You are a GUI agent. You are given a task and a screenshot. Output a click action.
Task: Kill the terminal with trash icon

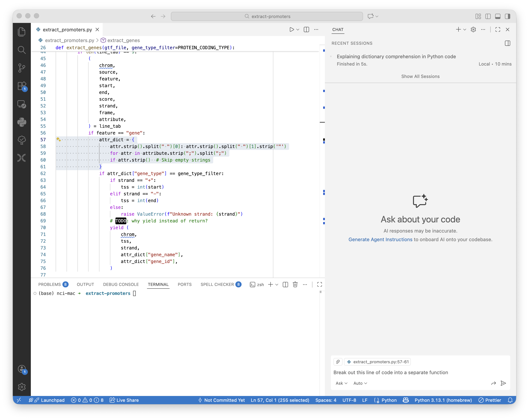tap(295, 284)
